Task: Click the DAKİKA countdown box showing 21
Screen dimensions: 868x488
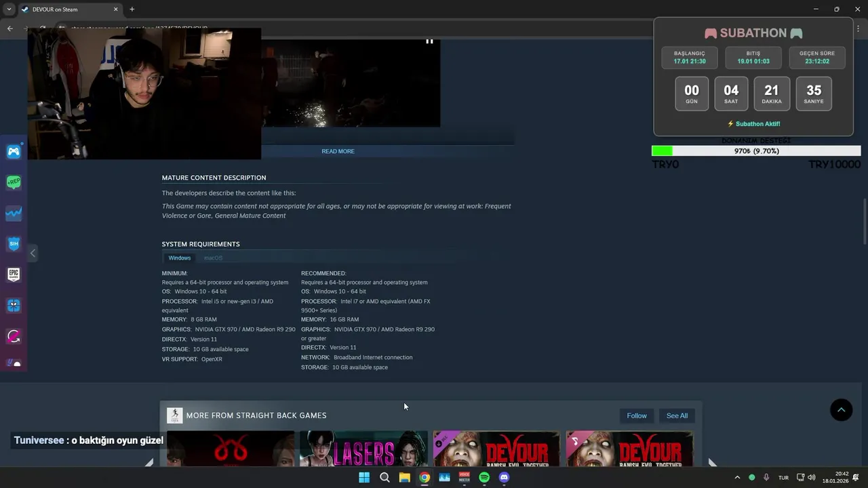Action: [772, 94]
